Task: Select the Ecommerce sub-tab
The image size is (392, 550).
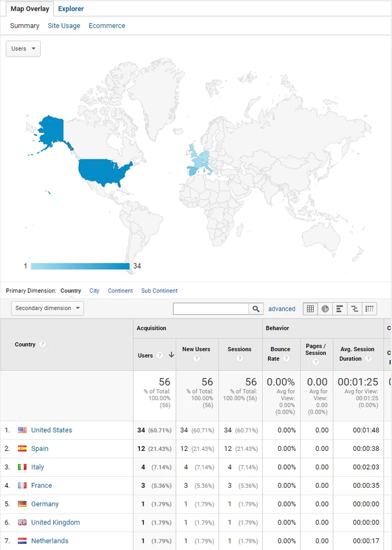Action: pyautogui.click(x=107, y=26)
